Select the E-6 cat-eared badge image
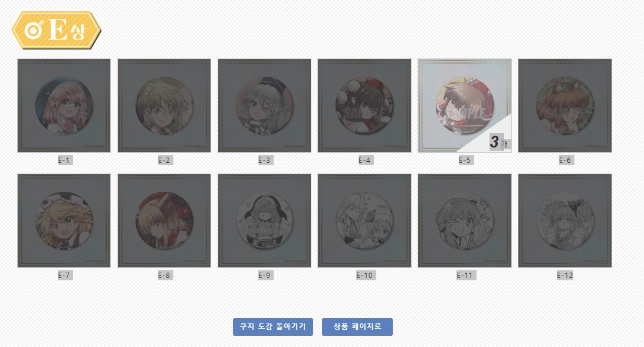This screenshot has height=347, width=644. [565, 106]
